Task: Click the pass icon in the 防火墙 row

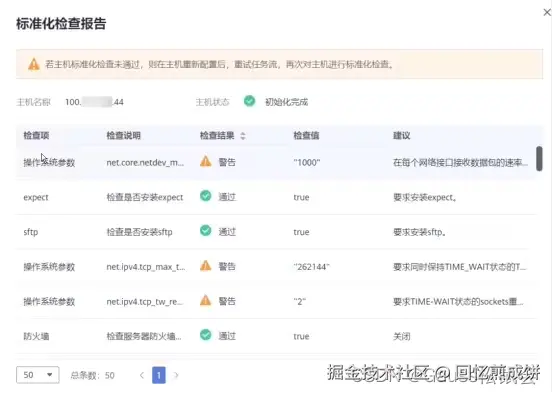Action: 206,335
